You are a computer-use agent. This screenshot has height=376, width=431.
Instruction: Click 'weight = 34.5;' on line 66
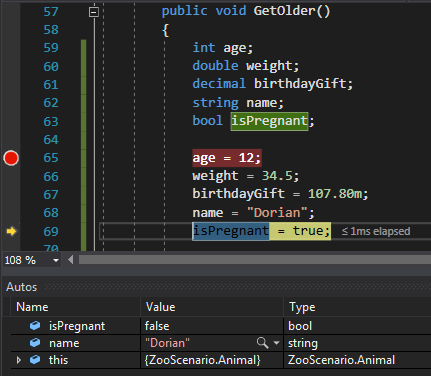tap(246, 176)
